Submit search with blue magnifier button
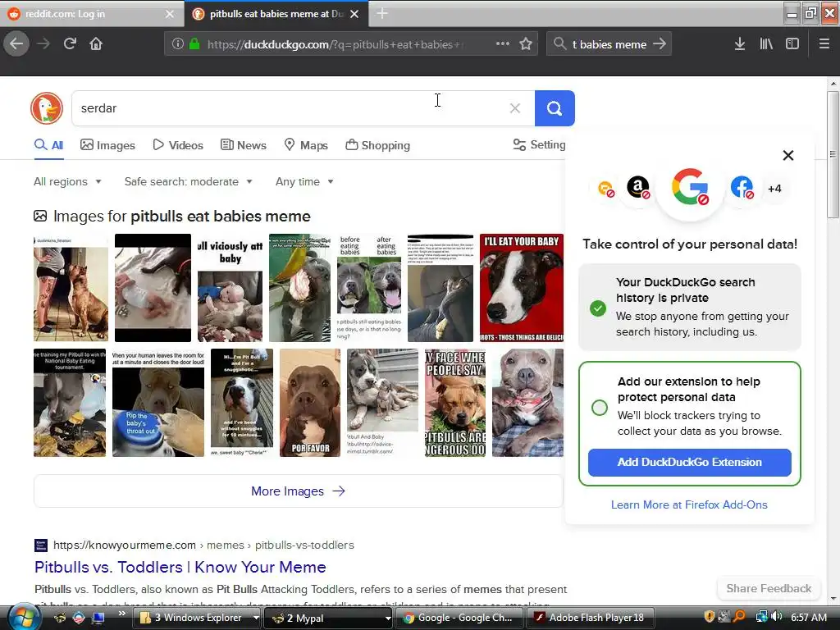The height and width of the screenshot is (630, 840). pyautogui.click(x=555, y=108)
